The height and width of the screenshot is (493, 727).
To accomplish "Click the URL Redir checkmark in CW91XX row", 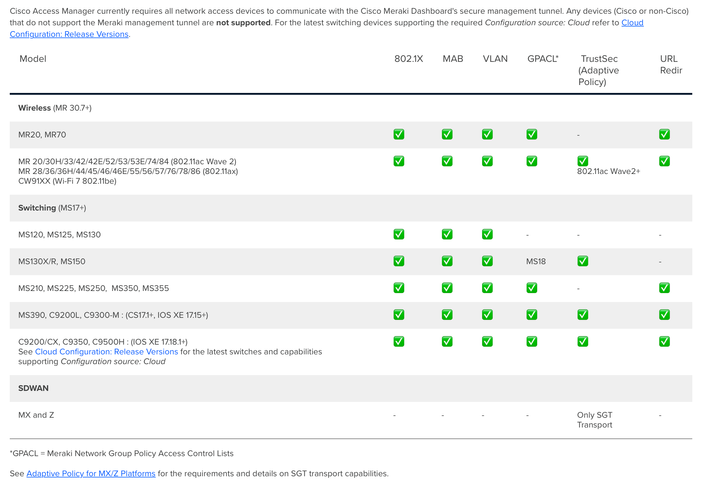I will point(664,161).
